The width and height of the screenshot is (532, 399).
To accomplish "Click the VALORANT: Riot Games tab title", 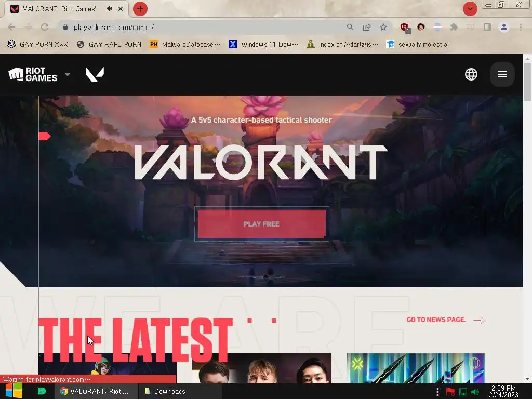I will tap(60, 9).
